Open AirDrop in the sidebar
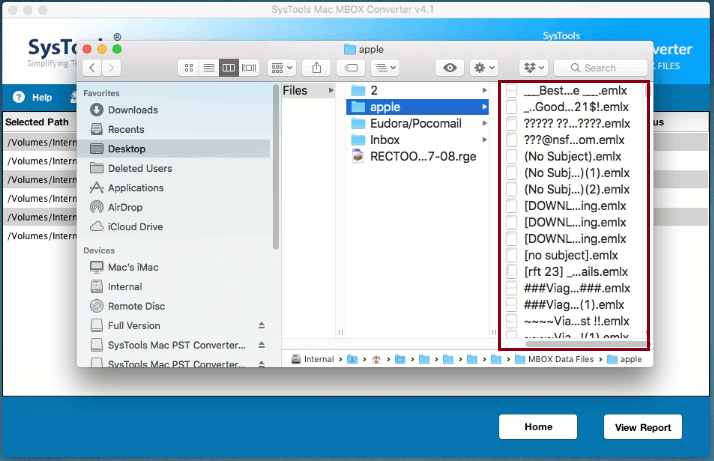Screen dimensions: 714x461 [116, 207]
